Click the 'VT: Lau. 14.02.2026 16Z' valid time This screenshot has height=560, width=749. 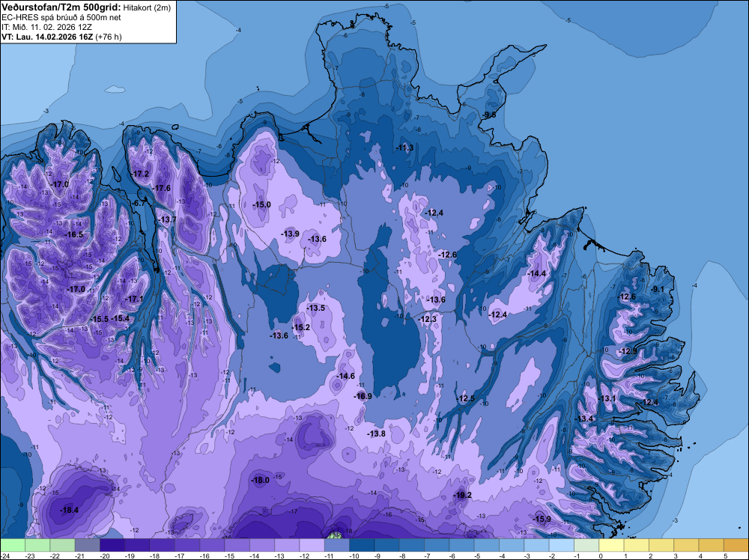pyautogui.click(x=48, y=37)
